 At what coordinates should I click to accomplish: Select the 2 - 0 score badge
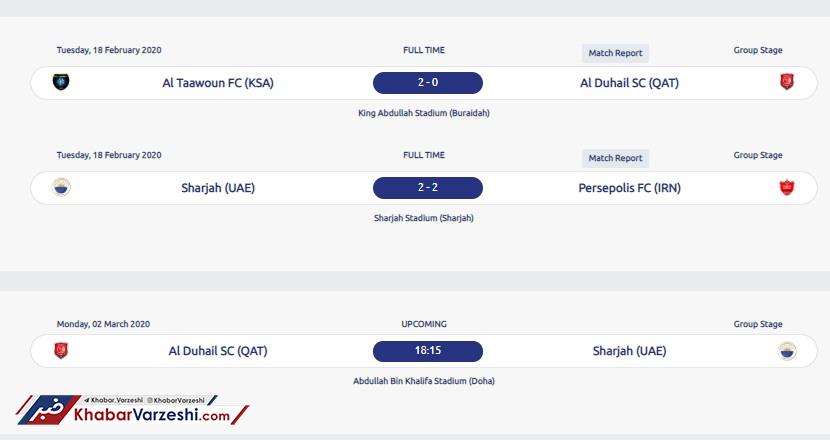point(428,83)
